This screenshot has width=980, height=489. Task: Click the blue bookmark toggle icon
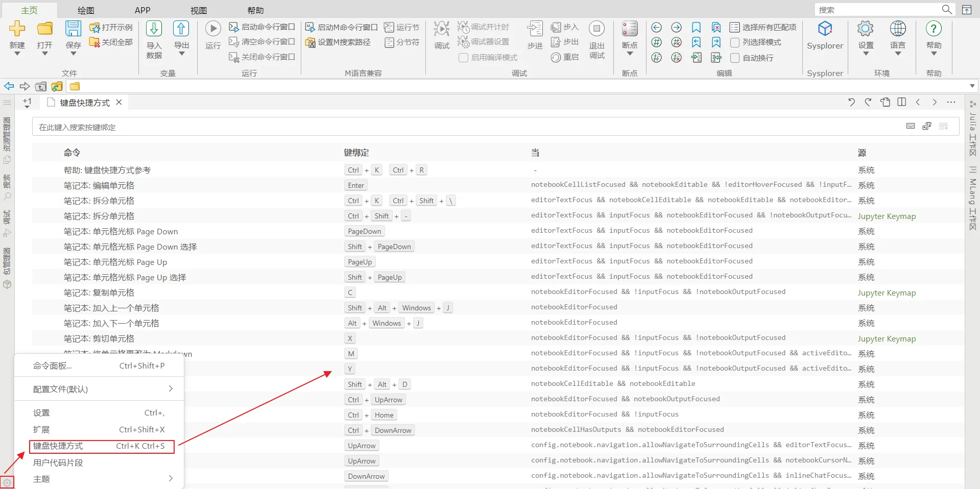[696, 27]
